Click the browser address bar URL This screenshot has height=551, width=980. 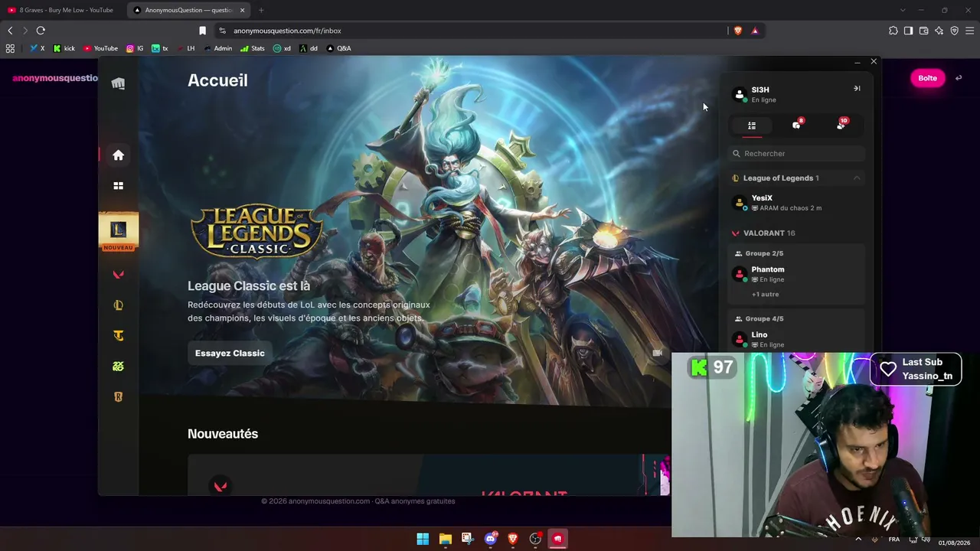(x=287, y=31)
